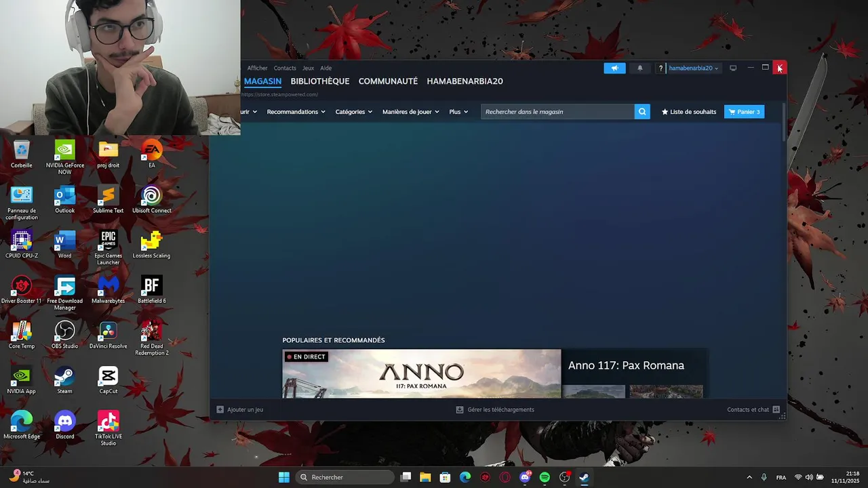Click the Anno 117: Pax Romana title
This screenshot has width=868, height=488.
pos(626,365)
